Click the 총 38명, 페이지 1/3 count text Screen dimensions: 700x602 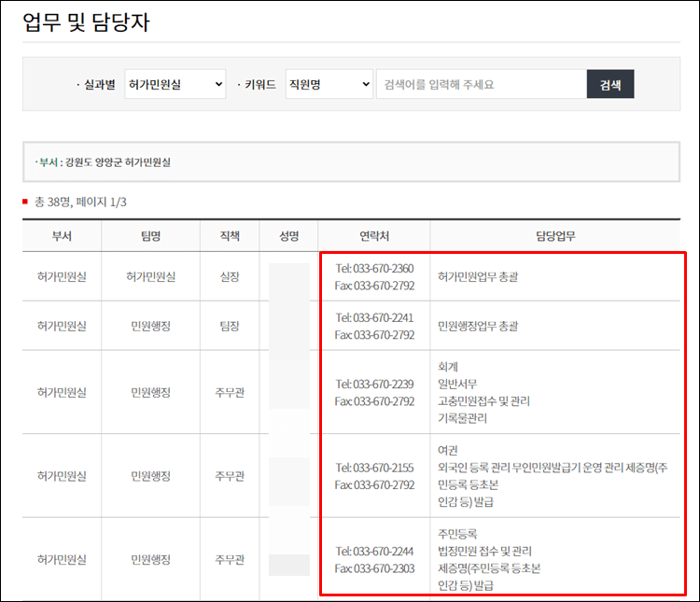(x=80, y=202)
